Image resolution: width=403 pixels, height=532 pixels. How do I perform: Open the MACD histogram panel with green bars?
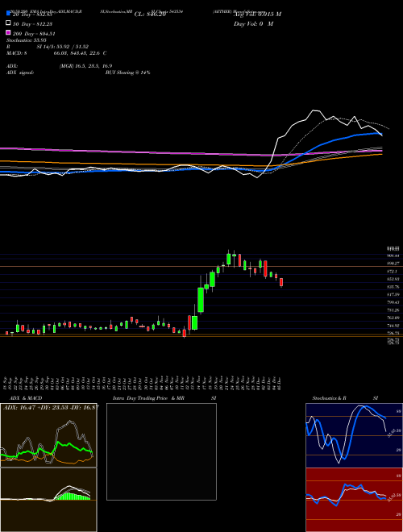48,500
